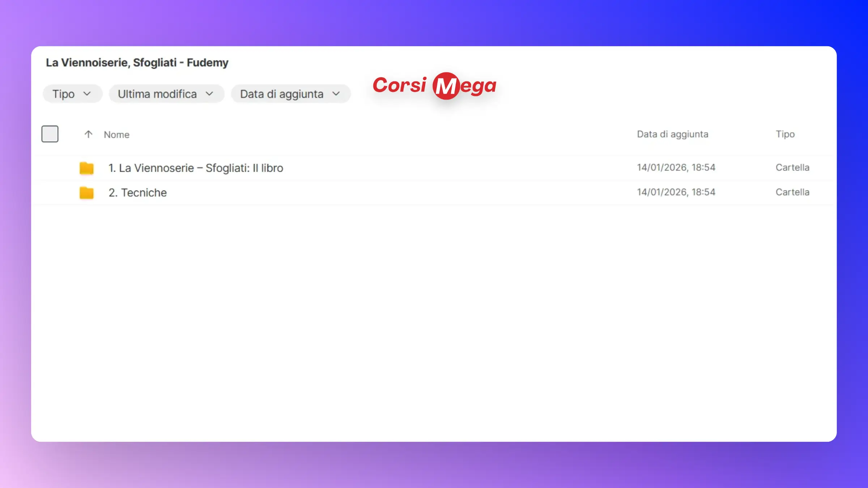Click the Tipo column header
Screen dimensions: 868x488
click(x=785, y=134)
